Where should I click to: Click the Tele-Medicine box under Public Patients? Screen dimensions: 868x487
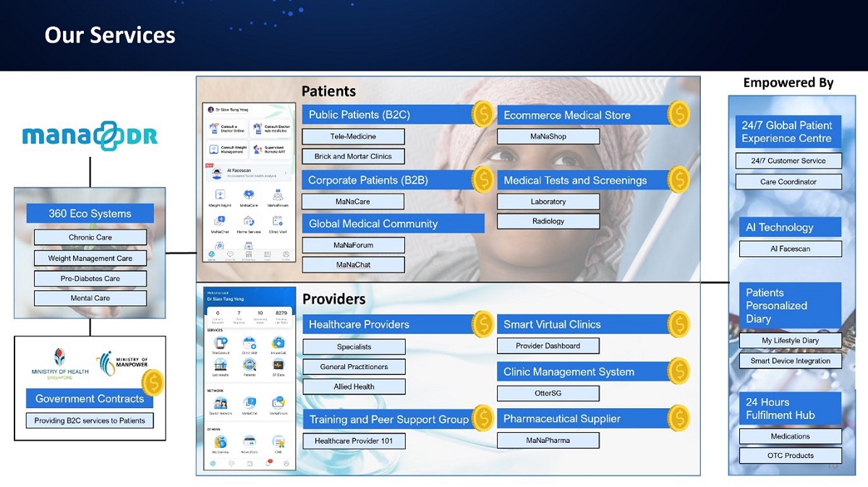coord(353,136)
